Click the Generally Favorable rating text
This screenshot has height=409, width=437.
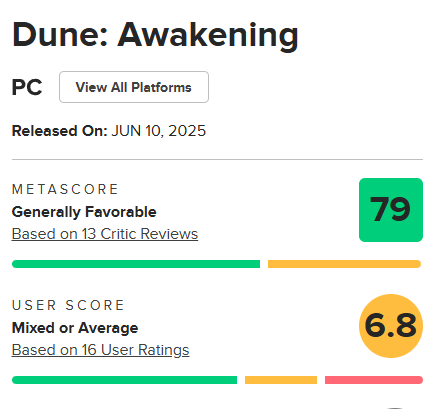click(84, 212)
